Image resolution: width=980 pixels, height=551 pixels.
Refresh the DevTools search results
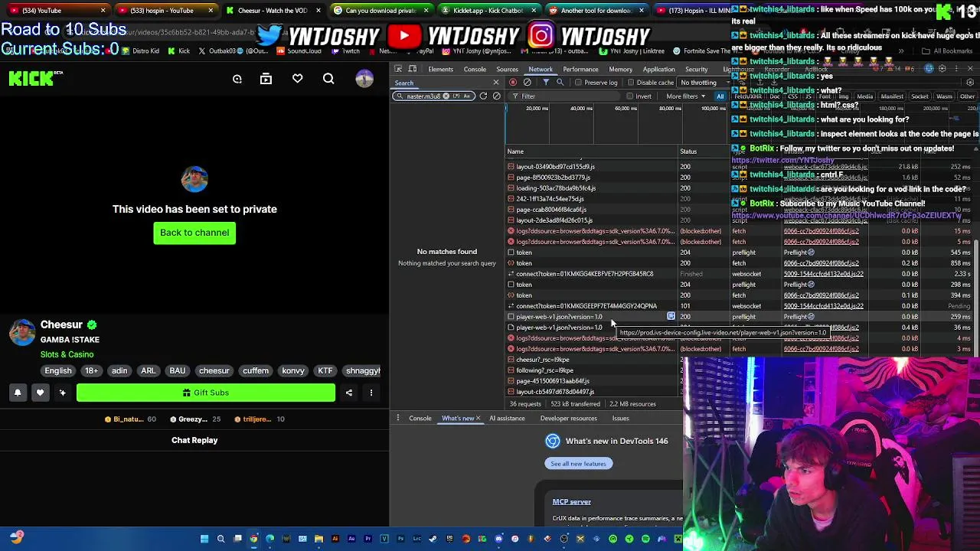point(483,96)
